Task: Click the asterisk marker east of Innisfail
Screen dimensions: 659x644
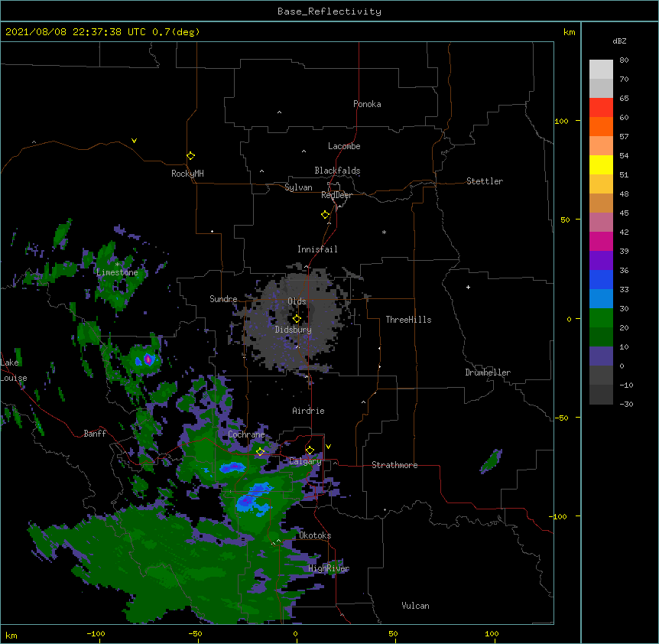Action: (384, 232)
